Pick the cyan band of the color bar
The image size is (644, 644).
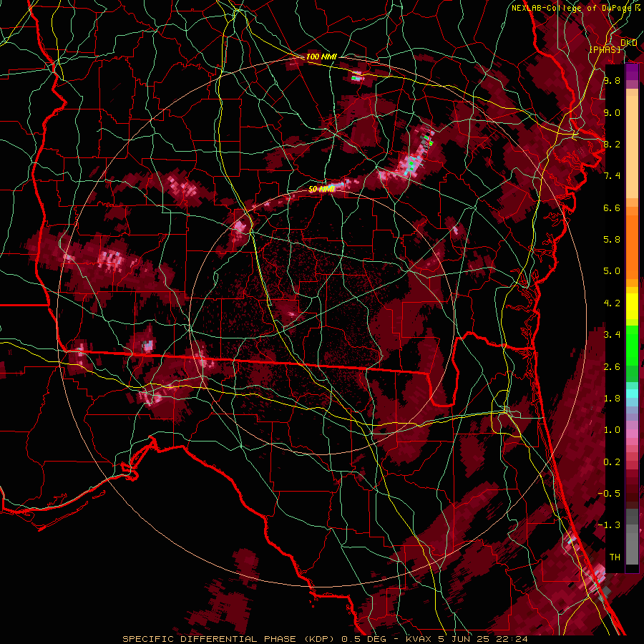(x=632, y=394)
